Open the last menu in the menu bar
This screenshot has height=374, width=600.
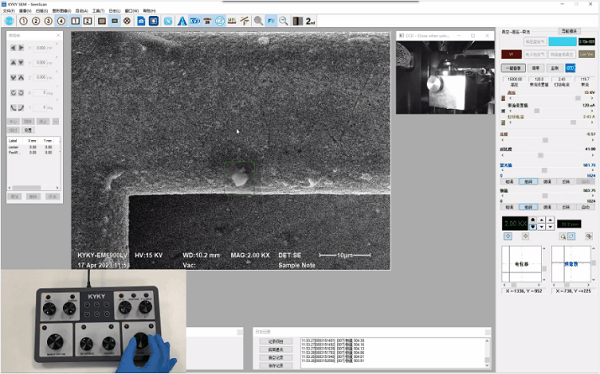(149, 11)
